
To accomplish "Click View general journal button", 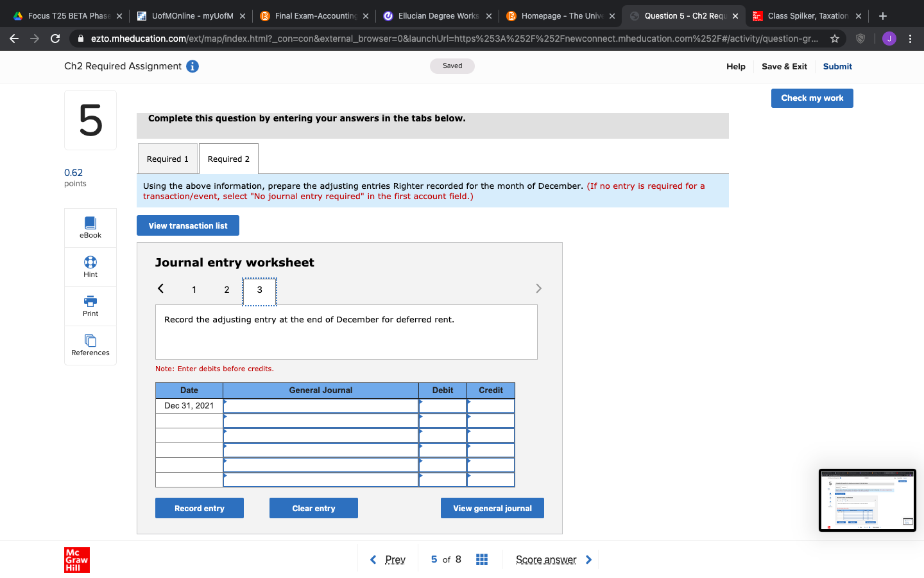I will point(492,508).
